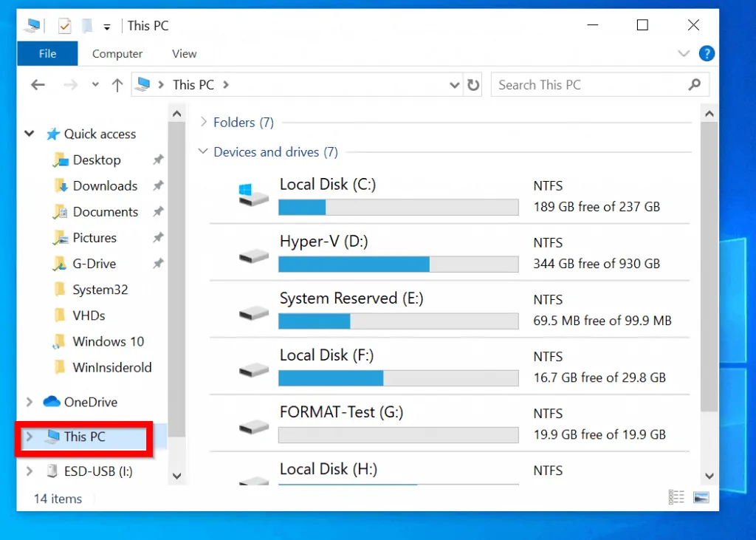Open the FORMAT-Test (G:) drive
The image size is (756, 540).
[x=339, y=411]
